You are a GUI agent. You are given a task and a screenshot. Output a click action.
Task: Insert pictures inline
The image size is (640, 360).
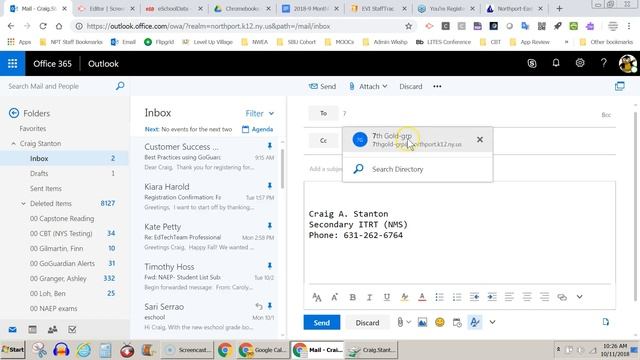(422, 322)
